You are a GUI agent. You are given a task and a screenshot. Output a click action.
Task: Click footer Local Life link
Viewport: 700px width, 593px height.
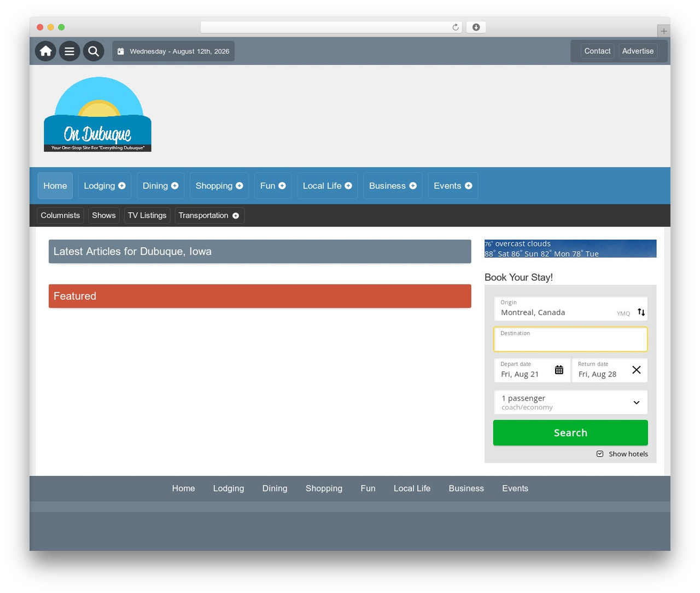tap(412, 489)
